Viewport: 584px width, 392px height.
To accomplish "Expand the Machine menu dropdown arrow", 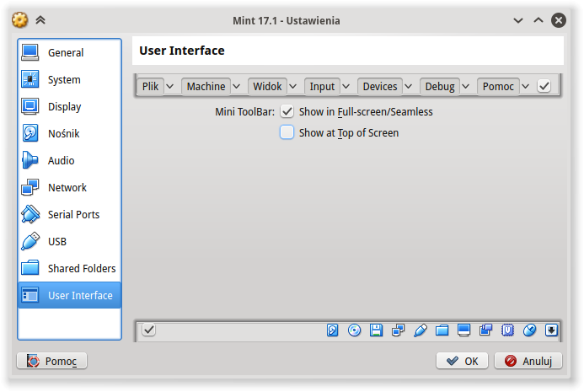I will tap(237, 87).
